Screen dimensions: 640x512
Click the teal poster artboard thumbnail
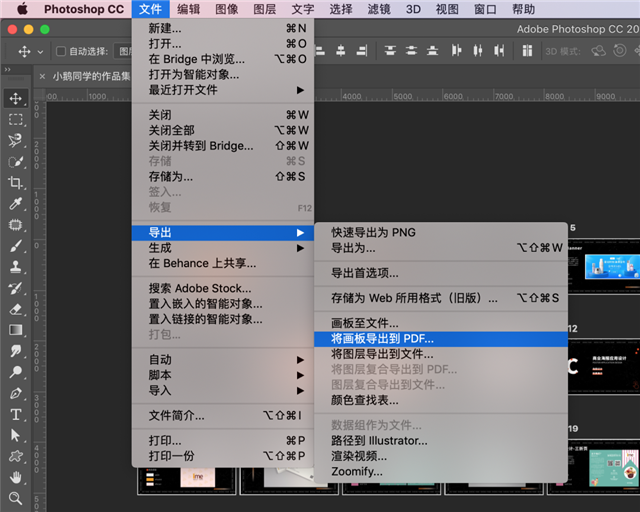(614, 467)
